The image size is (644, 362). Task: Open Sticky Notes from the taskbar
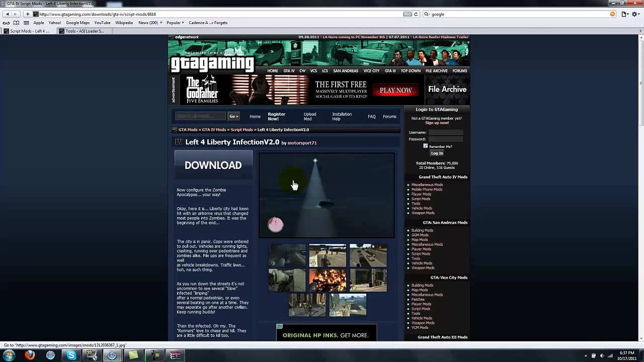click(133, 355)
